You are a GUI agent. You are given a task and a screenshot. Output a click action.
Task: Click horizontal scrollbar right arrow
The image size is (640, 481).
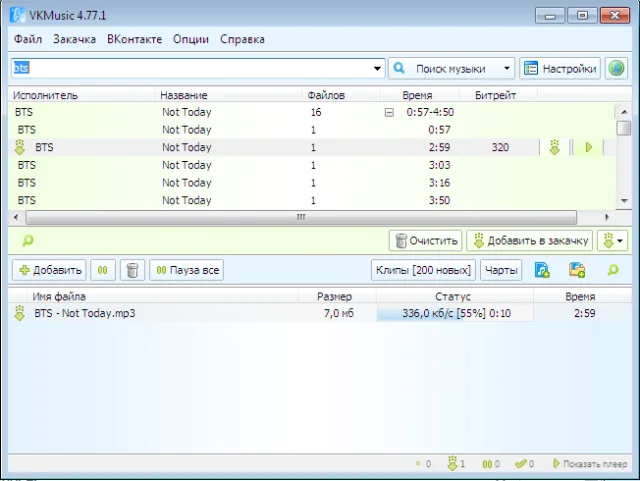pos(607,217)
